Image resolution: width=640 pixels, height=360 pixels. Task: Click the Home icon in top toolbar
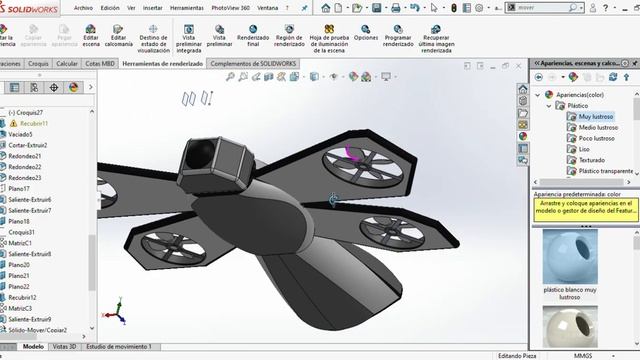tap(325, 8)
